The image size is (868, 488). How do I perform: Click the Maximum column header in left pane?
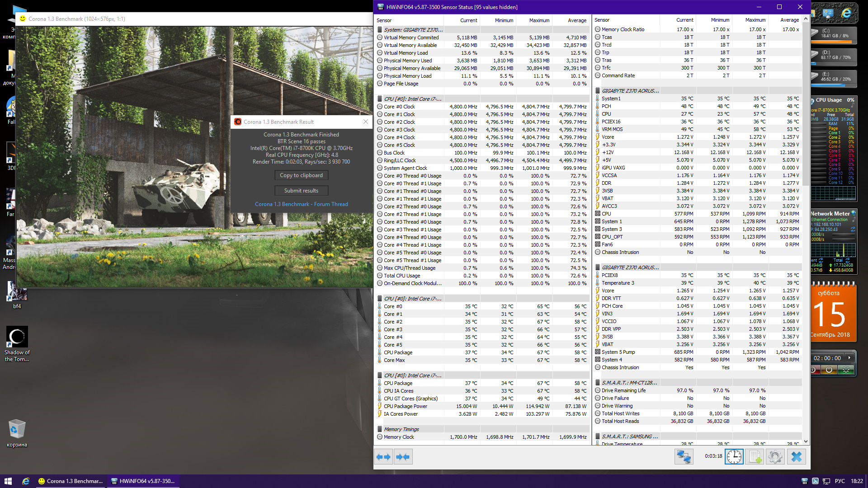click(539, 20)
